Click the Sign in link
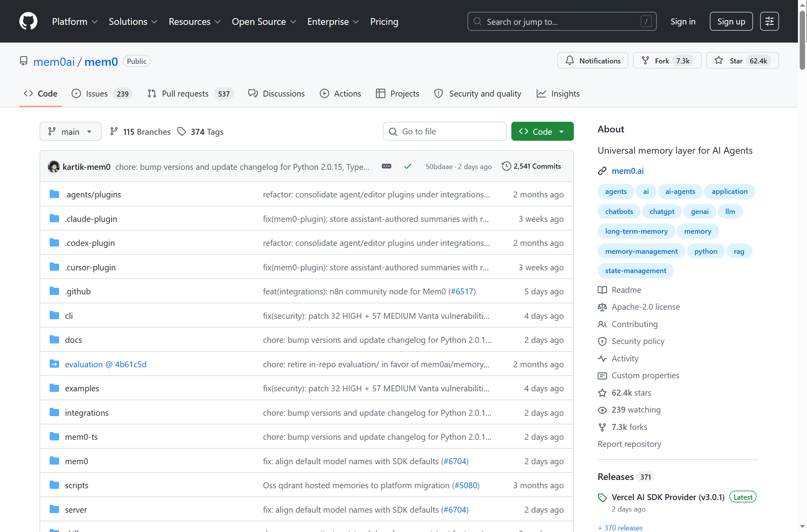 (683, 22)
